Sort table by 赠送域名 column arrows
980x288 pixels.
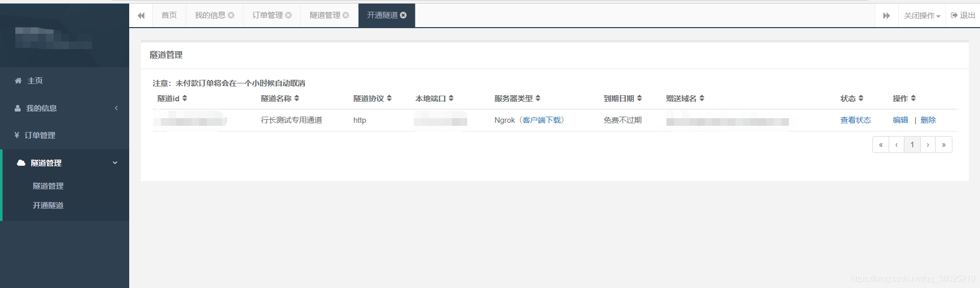(702, 98)
